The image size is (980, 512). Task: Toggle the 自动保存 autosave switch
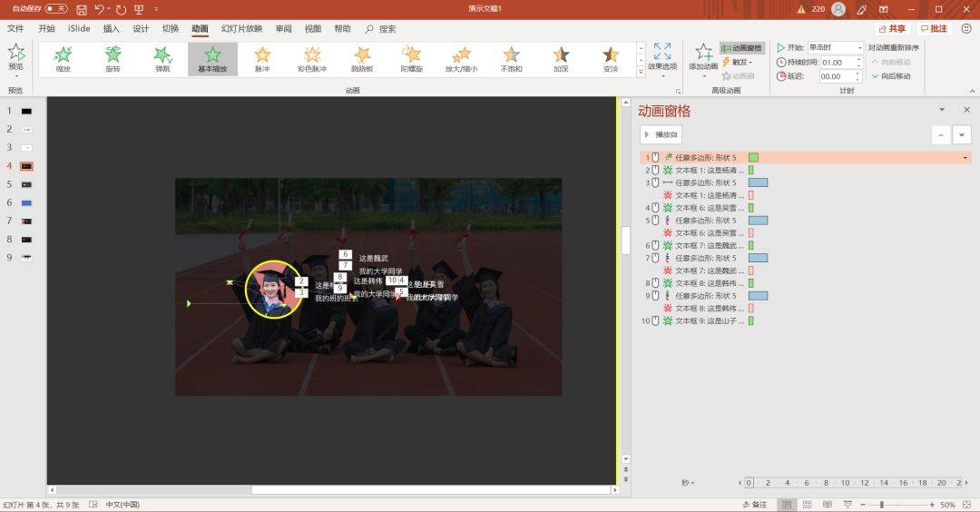(x=56, y=9)
